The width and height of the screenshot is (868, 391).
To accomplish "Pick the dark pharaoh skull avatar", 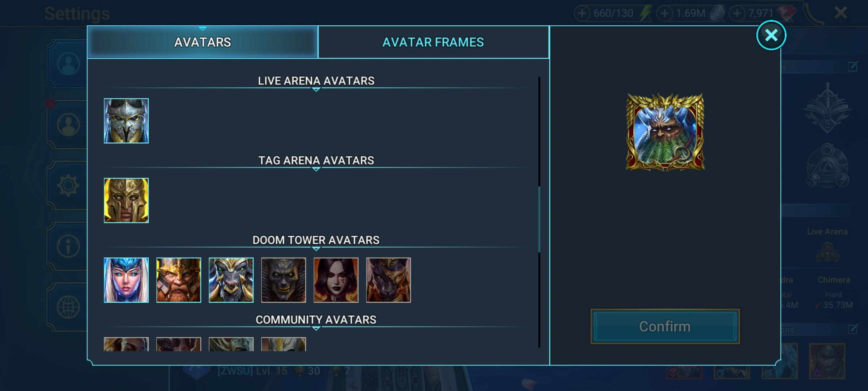I will 284,280.
